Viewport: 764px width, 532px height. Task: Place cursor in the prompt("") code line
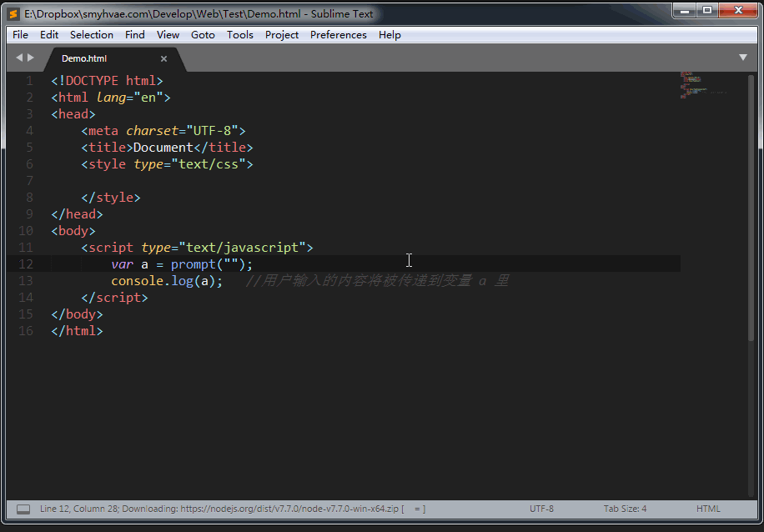[x=182, y=264]
